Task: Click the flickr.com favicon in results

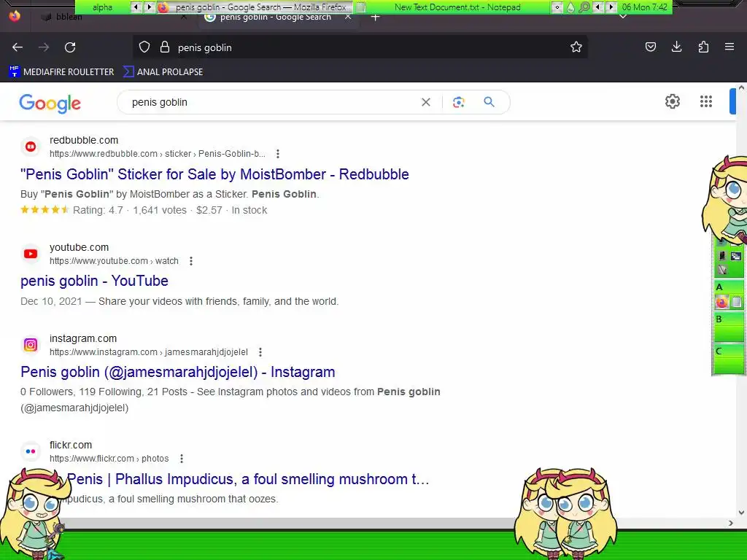Action: [31, 451]
